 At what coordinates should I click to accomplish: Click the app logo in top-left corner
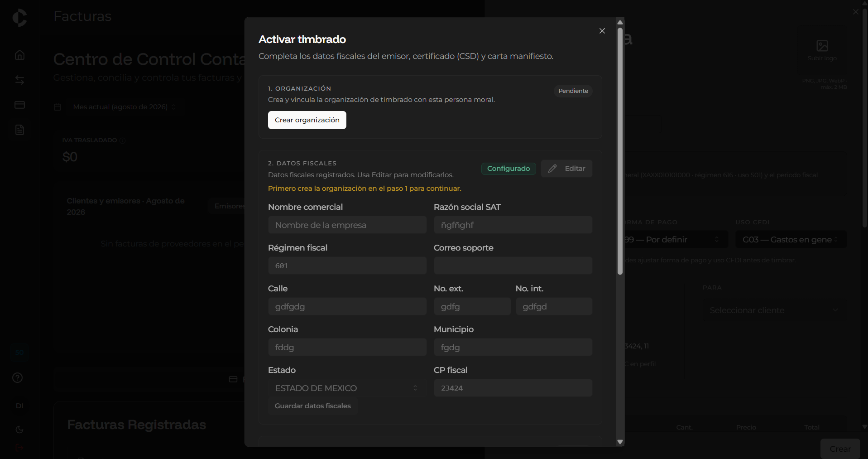(19, 18)
